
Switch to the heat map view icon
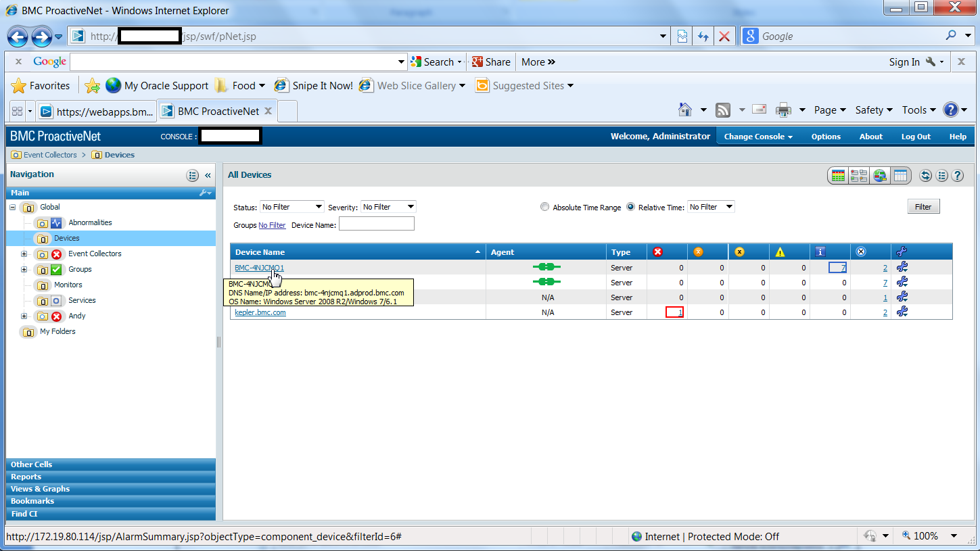tap(839, 176)
